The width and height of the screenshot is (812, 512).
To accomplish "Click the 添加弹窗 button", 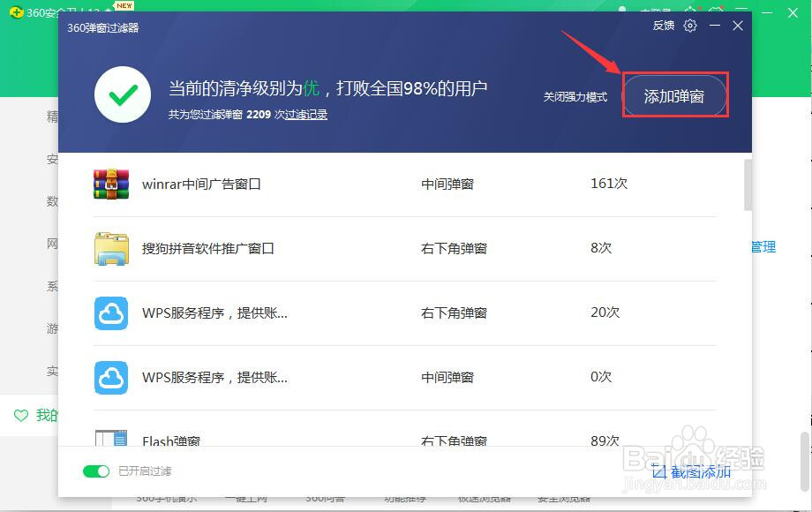I will [x=673, y=96].
